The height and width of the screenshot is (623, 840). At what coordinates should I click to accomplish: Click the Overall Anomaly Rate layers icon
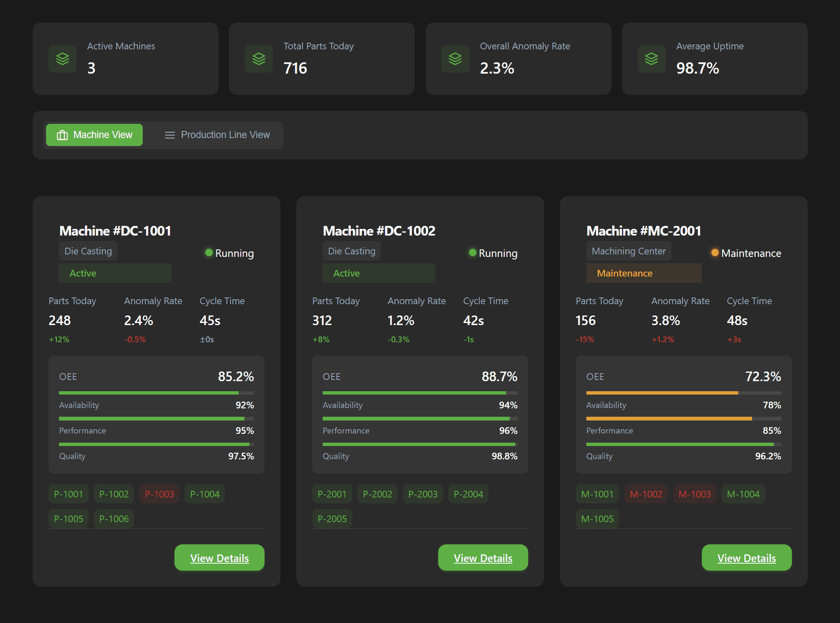click(x=455, y=59)
